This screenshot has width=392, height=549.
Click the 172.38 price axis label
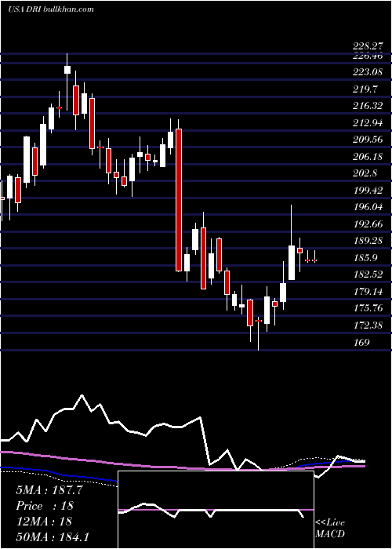point(368,325)
